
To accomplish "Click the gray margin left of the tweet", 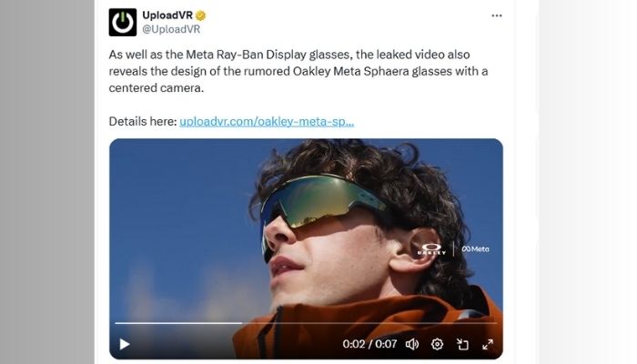I will 46,182.
